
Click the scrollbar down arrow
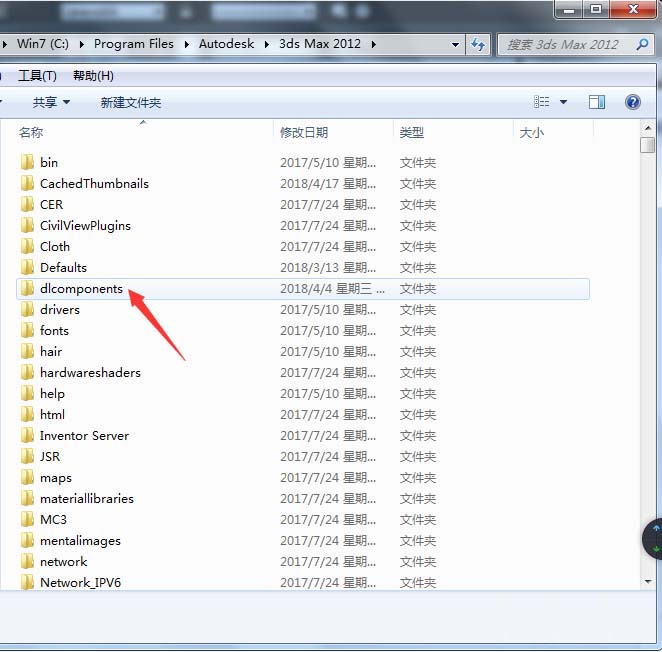(648, 582)
